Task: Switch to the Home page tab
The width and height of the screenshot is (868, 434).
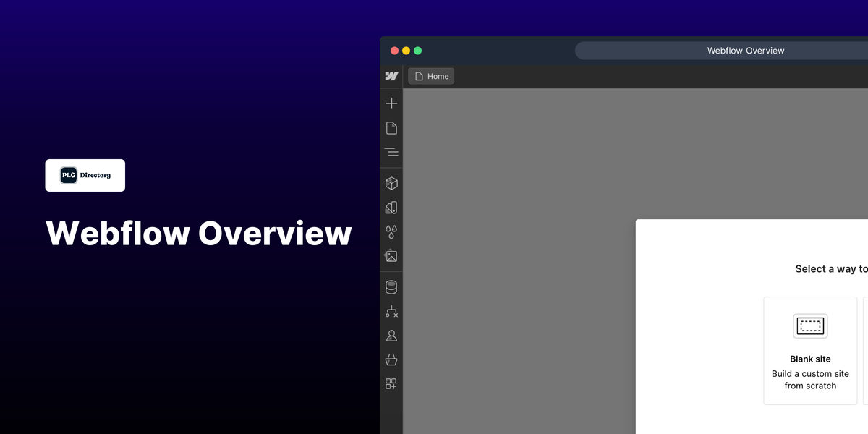Action: (x=431, y=75)
